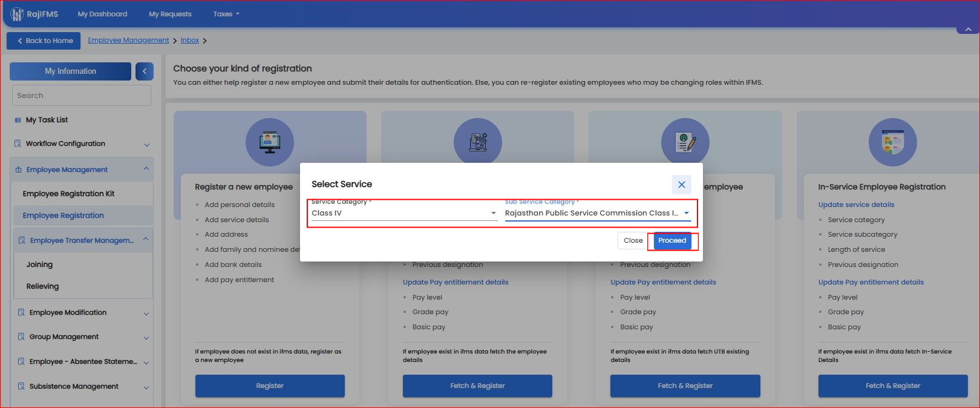The image size is (980, 408).
Task: Open My Requests in the top menu
Action: pos(170,14)
